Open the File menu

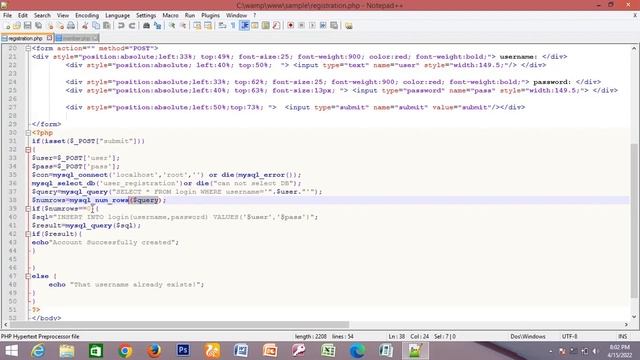pyautogui.click(x=7, y=16)
